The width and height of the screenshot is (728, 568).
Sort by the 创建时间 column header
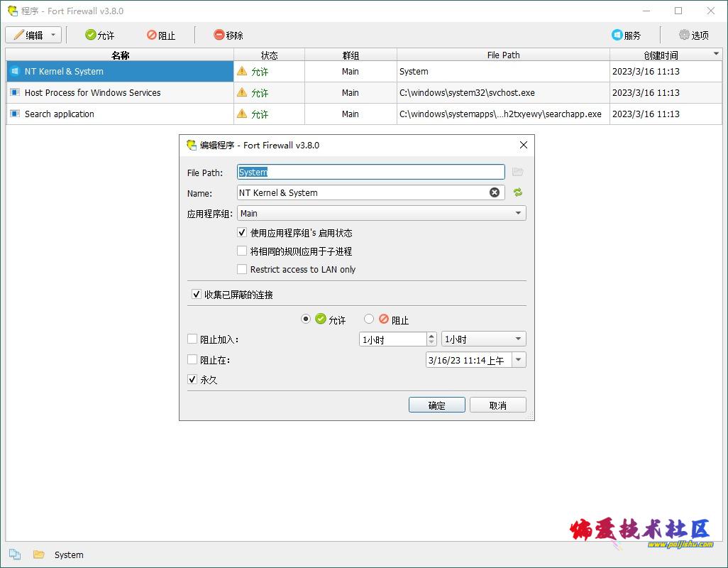[661, 55]
